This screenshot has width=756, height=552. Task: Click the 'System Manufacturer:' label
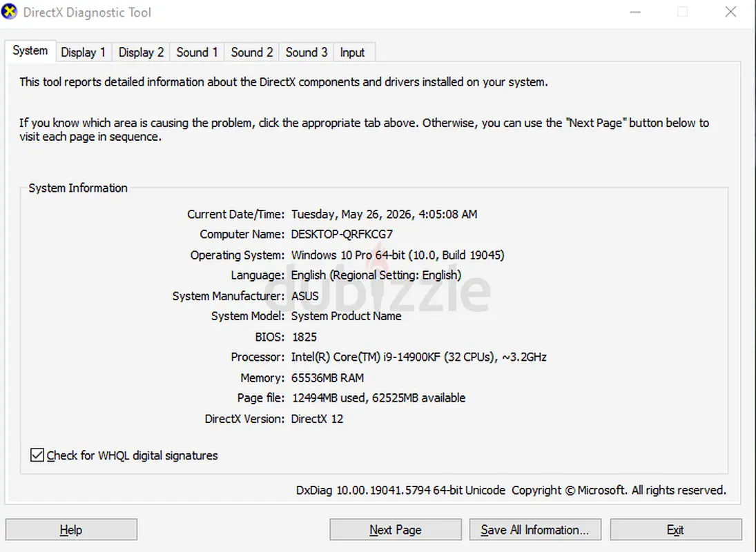(229, 296)
